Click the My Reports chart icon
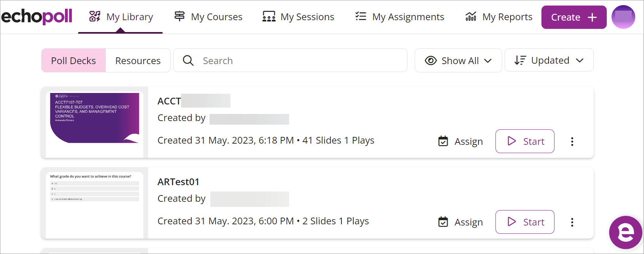The image size is (644, 254). [471, 17]
